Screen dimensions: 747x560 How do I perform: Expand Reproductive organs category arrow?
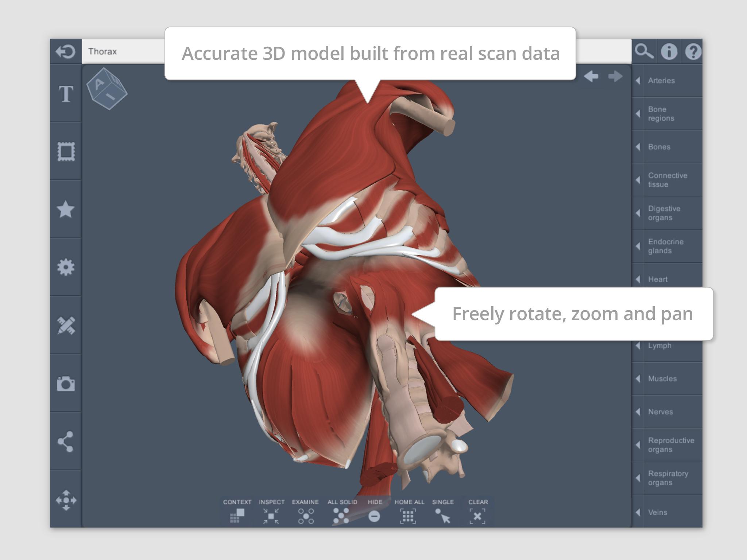click(x=638, y=445)
